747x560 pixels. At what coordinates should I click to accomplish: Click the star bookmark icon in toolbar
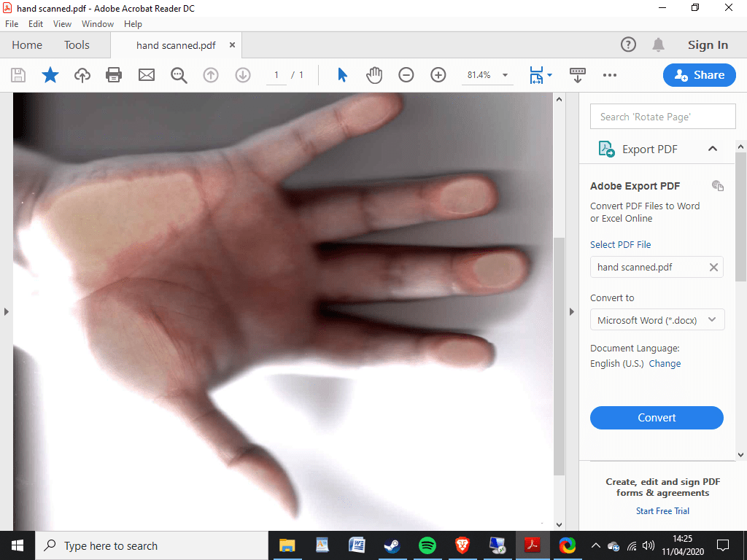click(50, 74)
